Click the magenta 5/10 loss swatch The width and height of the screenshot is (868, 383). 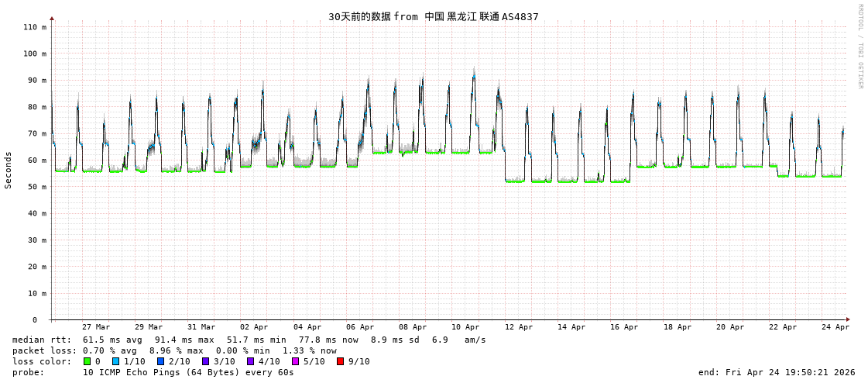pos(295,361)
